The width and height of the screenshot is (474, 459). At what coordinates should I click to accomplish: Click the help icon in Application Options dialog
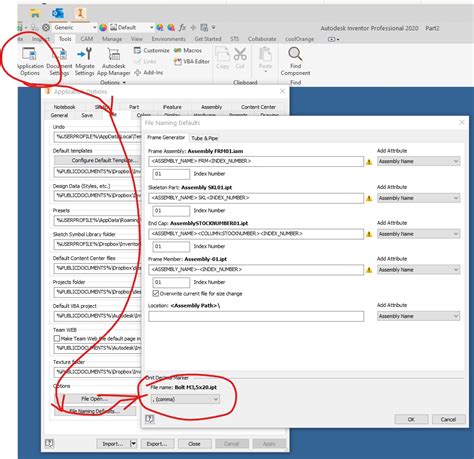pyautogui.click(x=49, y=443)
